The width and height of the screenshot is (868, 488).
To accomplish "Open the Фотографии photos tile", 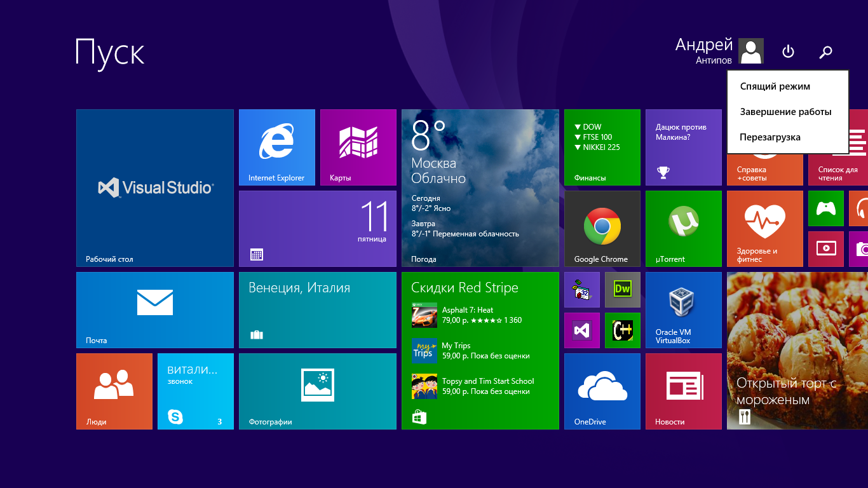I will coord(318,391).
